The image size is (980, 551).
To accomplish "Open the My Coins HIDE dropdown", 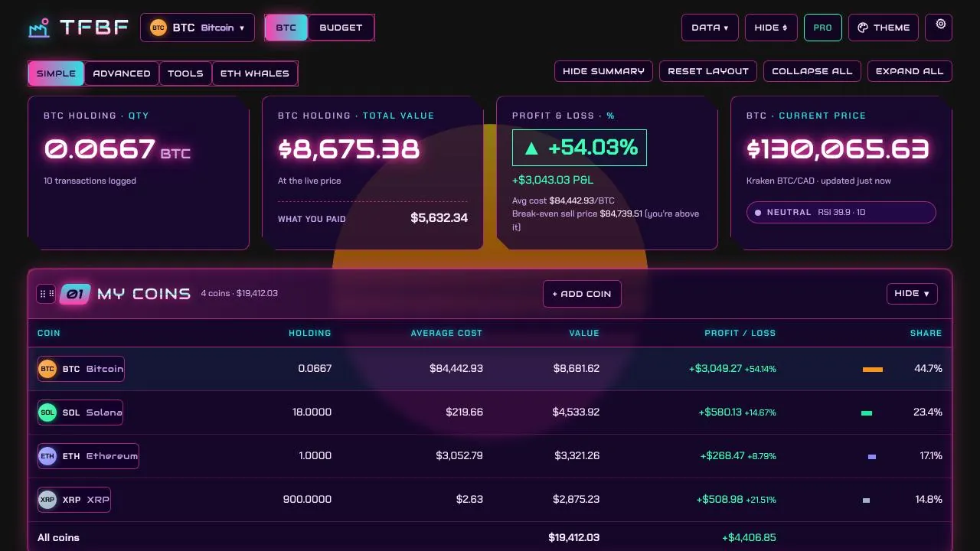I will [912, 294].
